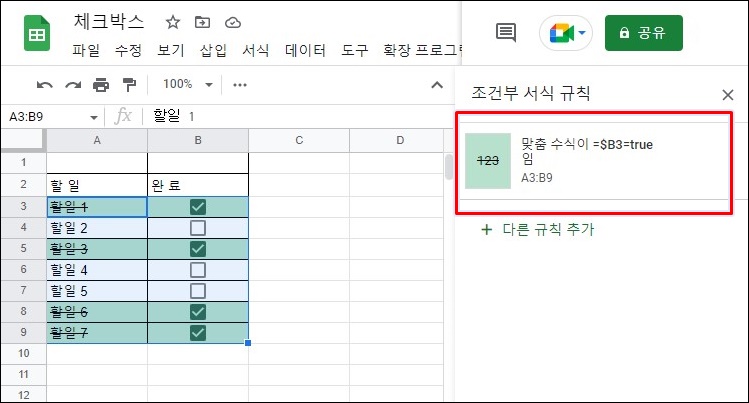
Task: Start a Google Meet call
Action: tap(566, 33)
